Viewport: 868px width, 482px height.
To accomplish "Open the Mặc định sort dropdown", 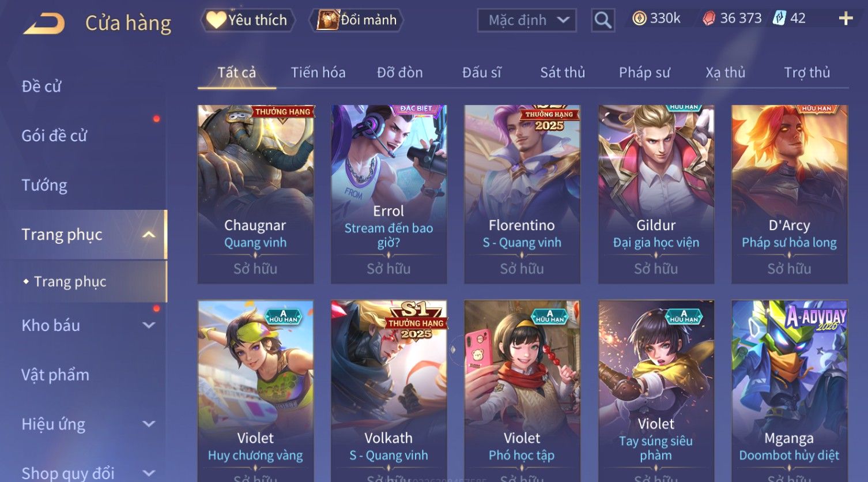I will [x=527, y=20].
